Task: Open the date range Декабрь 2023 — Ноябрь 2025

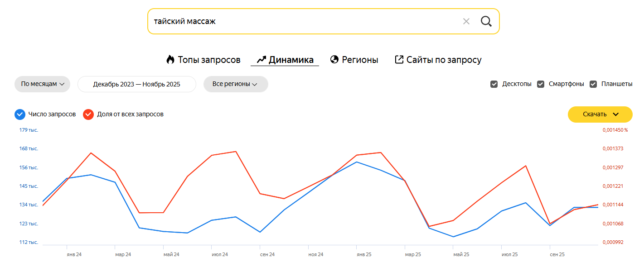Action: [x=136, y=84]
